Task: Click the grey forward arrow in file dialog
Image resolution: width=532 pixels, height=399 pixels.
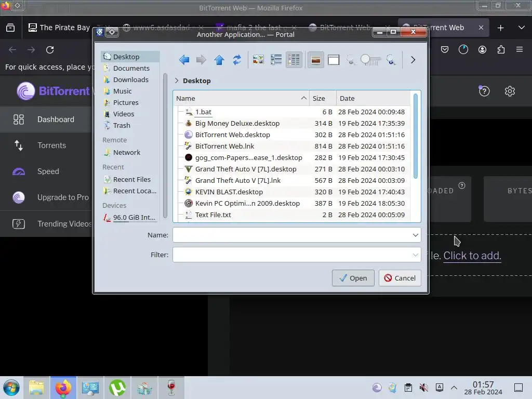Action: 201,60
